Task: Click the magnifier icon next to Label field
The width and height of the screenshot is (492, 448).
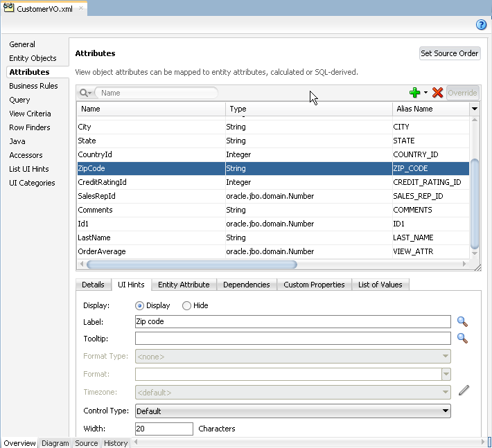Action: pos(462,321)
